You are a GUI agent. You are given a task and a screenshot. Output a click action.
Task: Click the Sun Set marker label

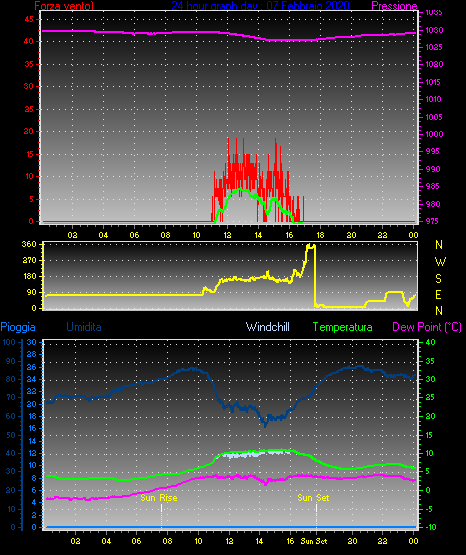coord(313,498)
